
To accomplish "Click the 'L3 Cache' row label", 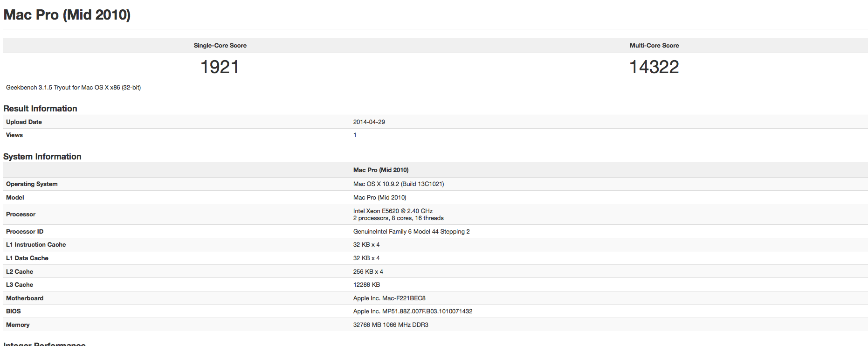I will [x=20, y=285].
